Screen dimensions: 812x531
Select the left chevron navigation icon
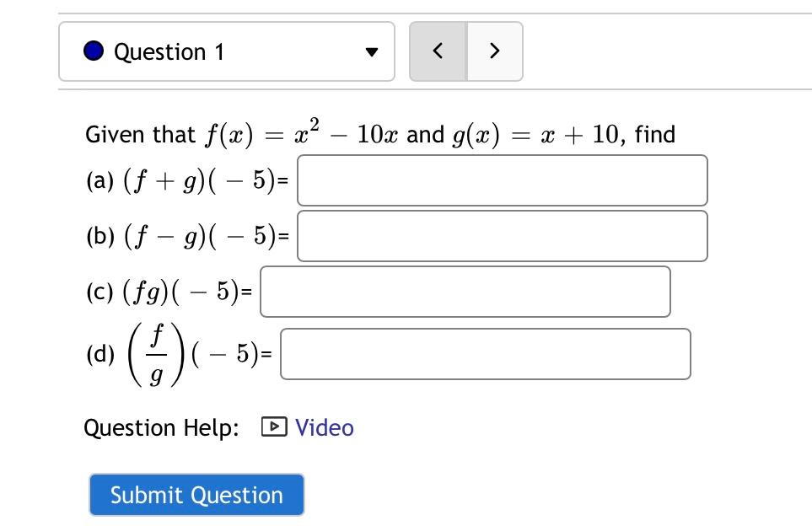tap(438, 51)
